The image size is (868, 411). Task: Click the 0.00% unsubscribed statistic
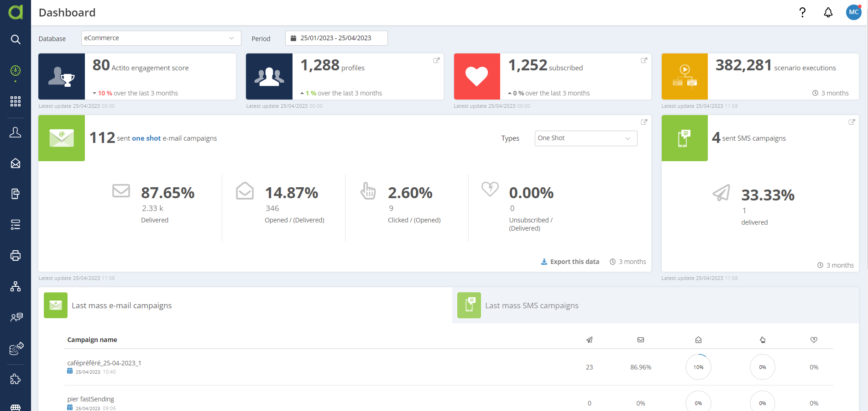coord(531,193)
